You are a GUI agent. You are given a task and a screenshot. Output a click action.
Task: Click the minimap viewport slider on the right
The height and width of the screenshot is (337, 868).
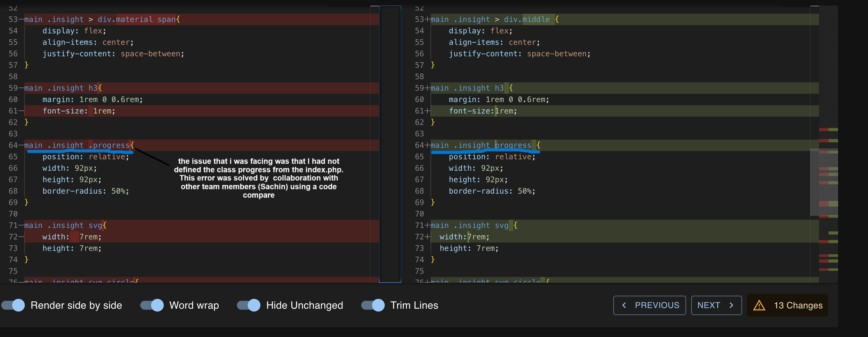(823, 182)
